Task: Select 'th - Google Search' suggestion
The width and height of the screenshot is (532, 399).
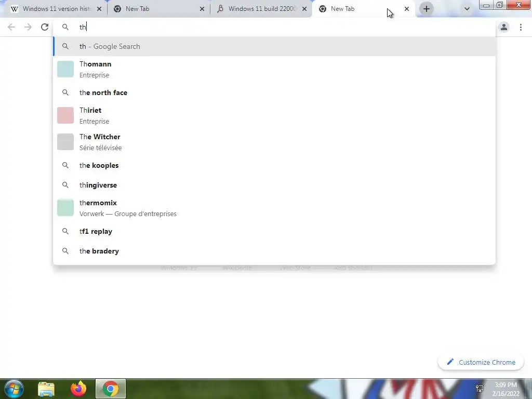Action: pos(274,46)
